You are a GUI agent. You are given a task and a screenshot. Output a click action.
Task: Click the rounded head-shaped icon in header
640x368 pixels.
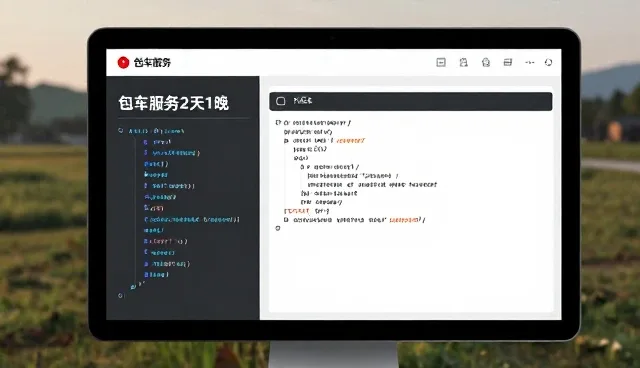(486, 62)
